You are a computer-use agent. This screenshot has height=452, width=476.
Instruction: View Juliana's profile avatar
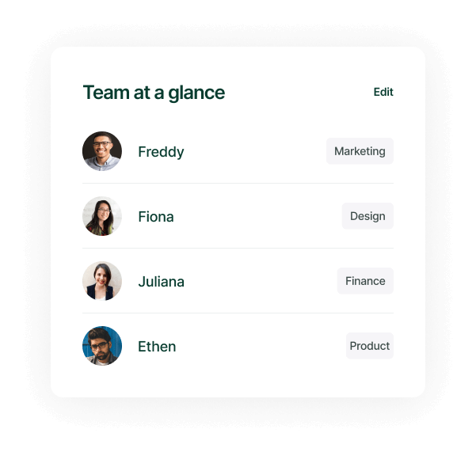(102, 281)
